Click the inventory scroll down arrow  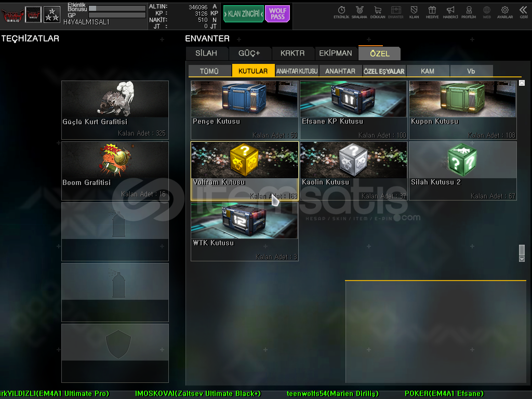click(x=522, y=259)
